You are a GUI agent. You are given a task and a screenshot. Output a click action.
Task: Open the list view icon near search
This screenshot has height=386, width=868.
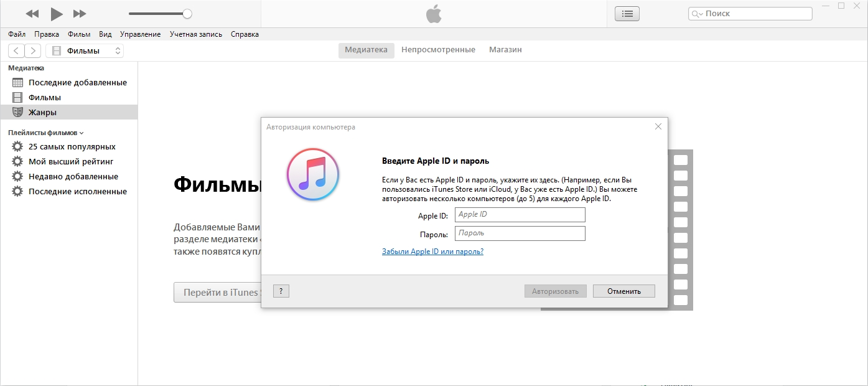pos(627,14)
